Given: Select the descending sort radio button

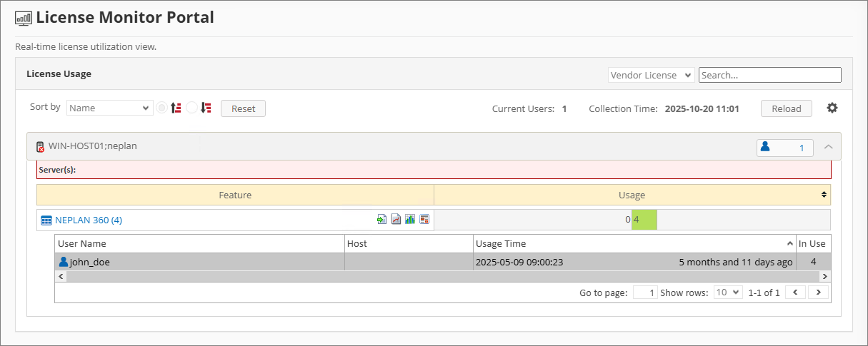Looking at the screenshot, I should click(x=191, y=108).
